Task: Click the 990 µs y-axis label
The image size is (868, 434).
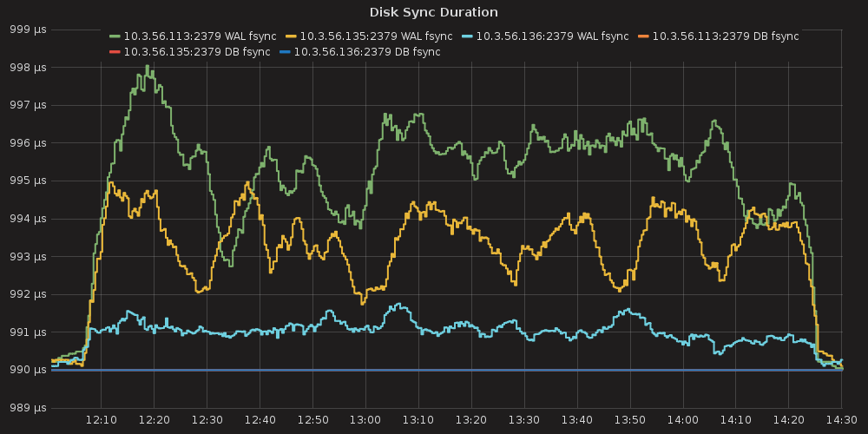Action: coord(28,370)
